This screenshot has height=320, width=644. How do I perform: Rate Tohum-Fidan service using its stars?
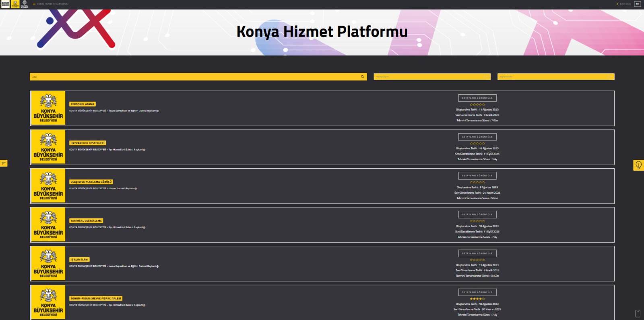click(477, 299)
